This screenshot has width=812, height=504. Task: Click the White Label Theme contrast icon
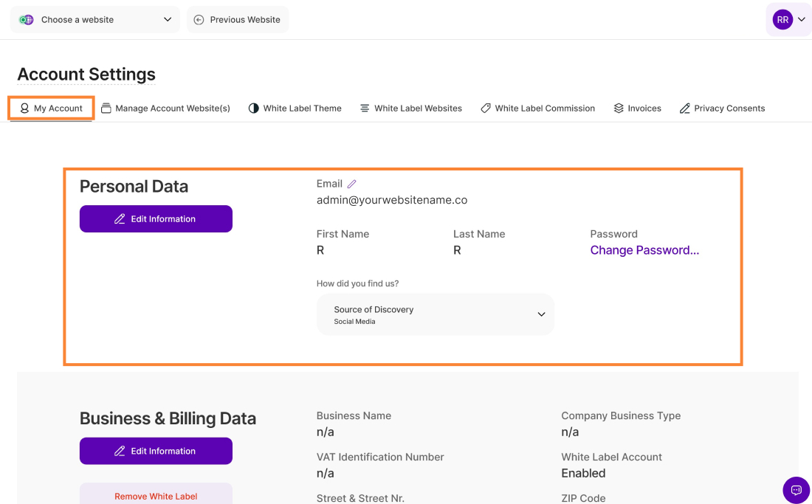tap(254, 108)
